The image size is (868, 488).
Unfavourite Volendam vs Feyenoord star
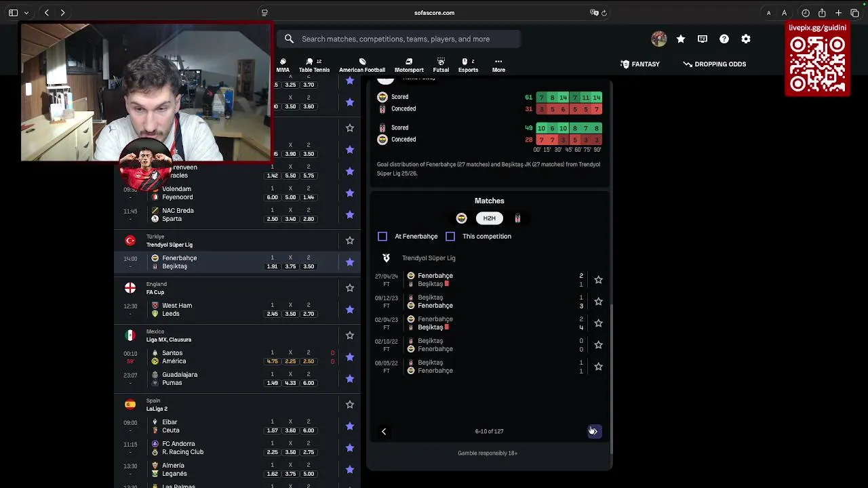coord(350,193)
